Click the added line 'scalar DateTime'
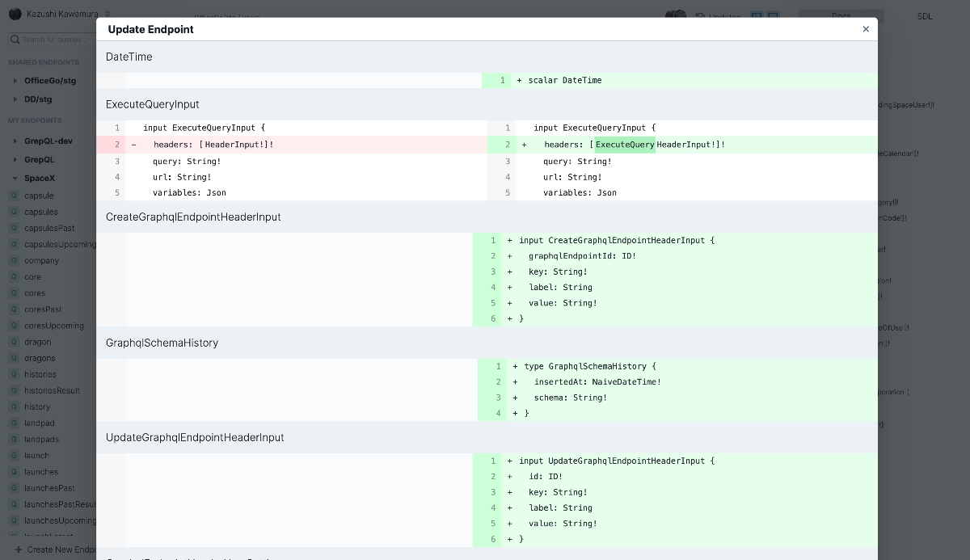The image size is (970, 560). point(565,80)
